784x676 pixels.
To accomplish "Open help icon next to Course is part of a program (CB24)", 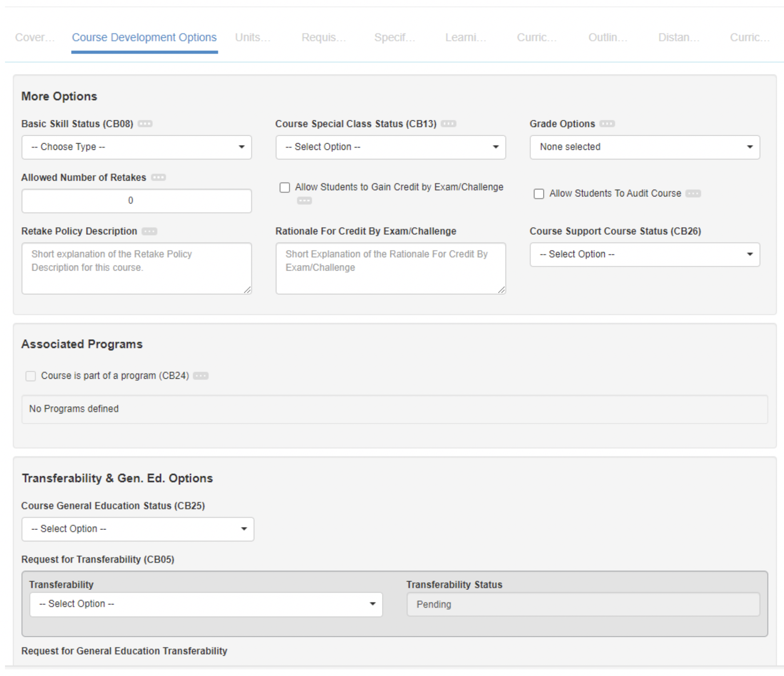I will pos(201,376).
